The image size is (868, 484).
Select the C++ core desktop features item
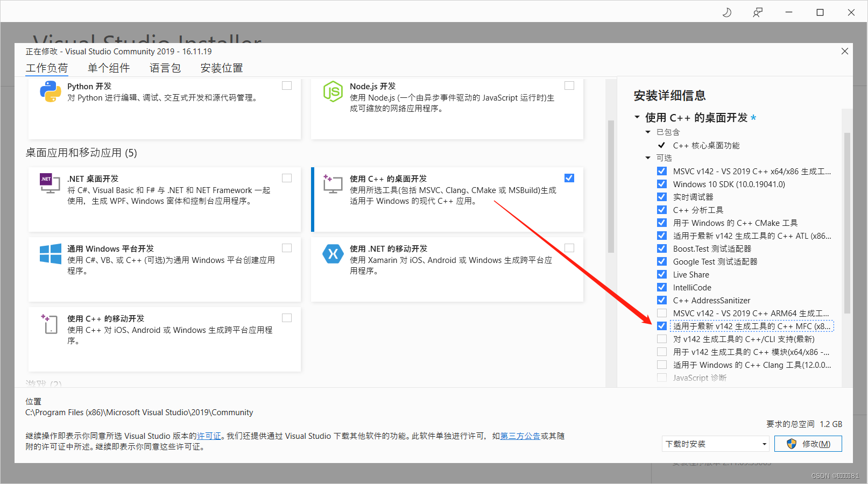point(706,145)
